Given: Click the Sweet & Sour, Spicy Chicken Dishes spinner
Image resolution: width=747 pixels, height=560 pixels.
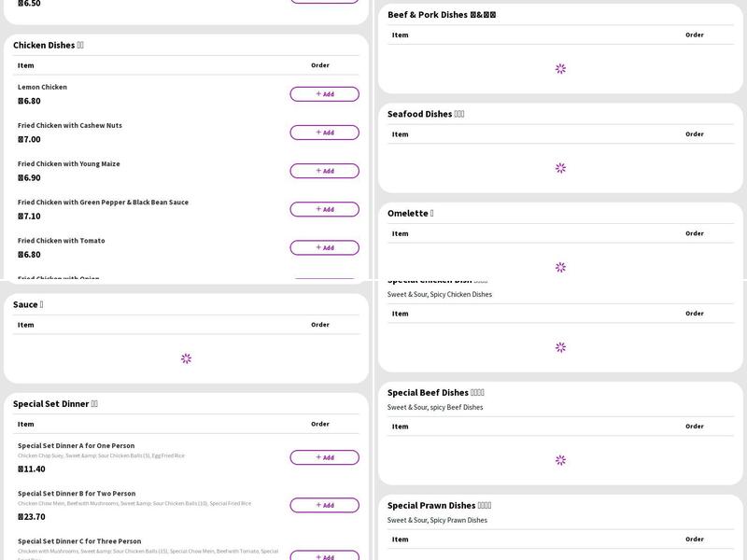Looking at the screenshot, I should click(560, 347).
